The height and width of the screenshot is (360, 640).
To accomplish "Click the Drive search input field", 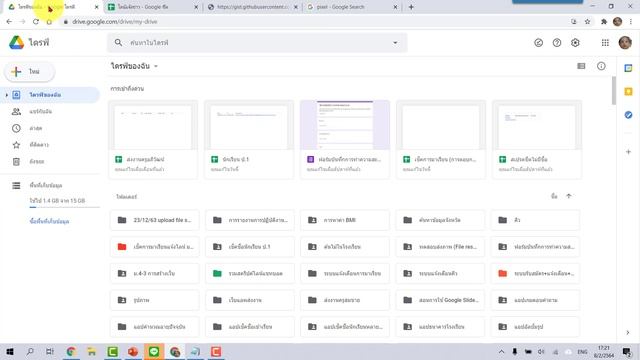I will coord(257,42).
